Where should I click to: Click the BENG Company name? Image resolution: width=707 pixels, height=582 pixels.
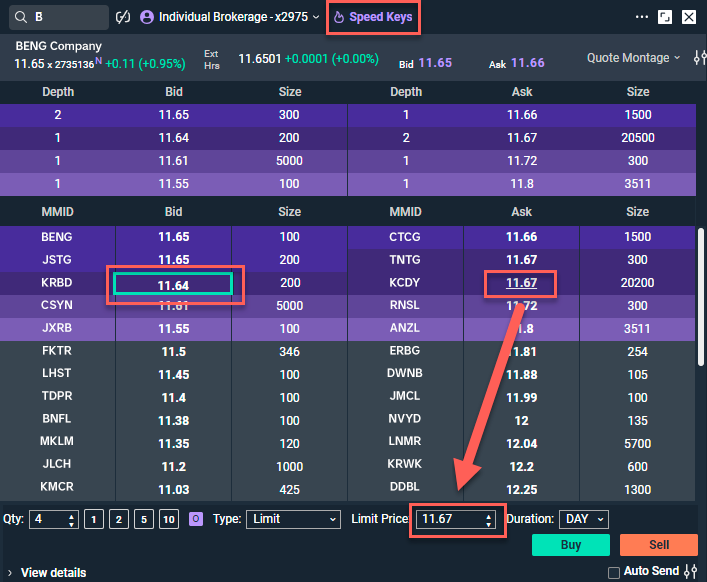coord(59,46)
